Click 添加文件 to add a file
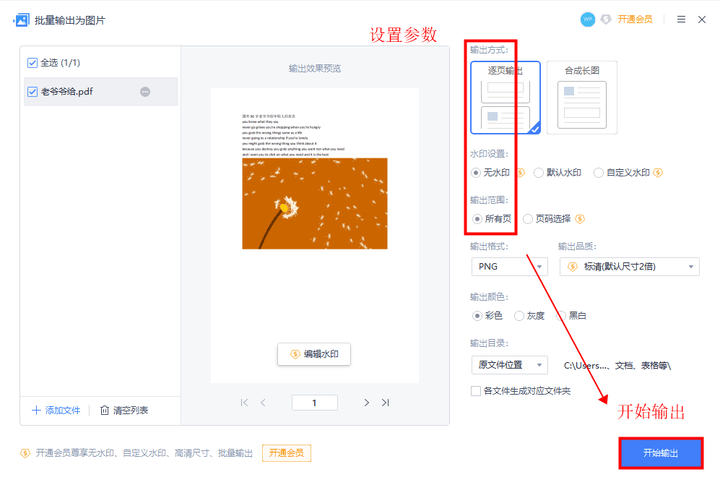Viewport: 720px width, 485px height. (56, 410)
